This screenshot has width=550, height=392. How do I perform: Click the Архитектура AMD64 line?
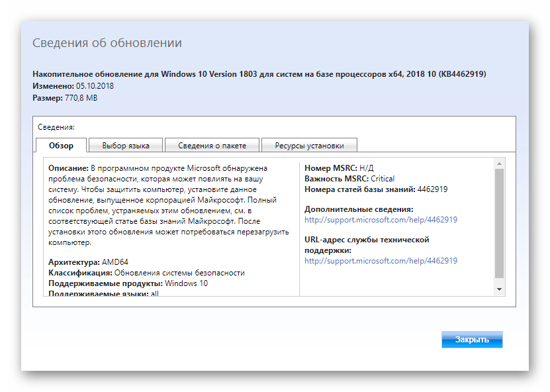click(x=88, y=262)
